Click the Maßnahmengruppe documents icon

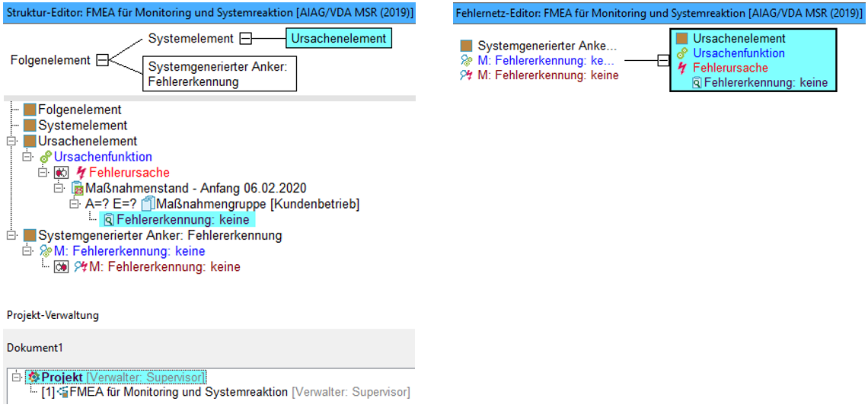click(148, 204)
